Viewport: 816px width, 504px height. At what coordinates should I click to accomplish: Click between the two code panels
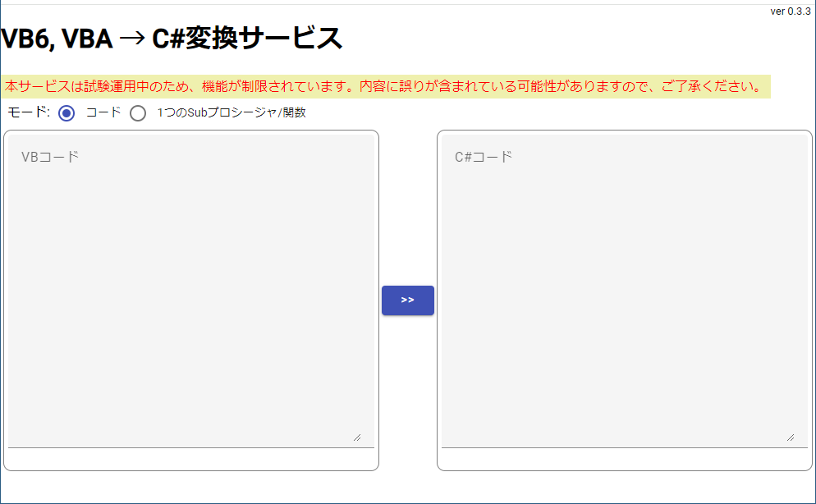point(407,205)
